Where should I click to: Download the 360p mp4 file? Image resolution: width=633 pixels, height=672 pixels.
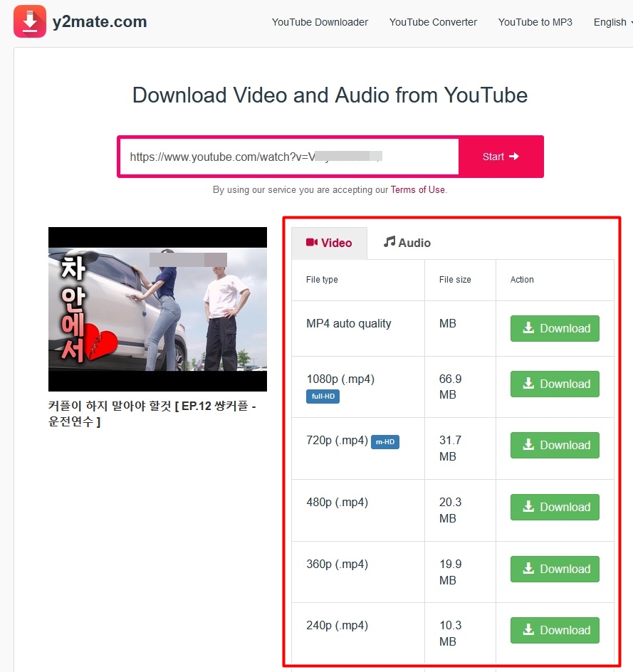click(555, 569)
